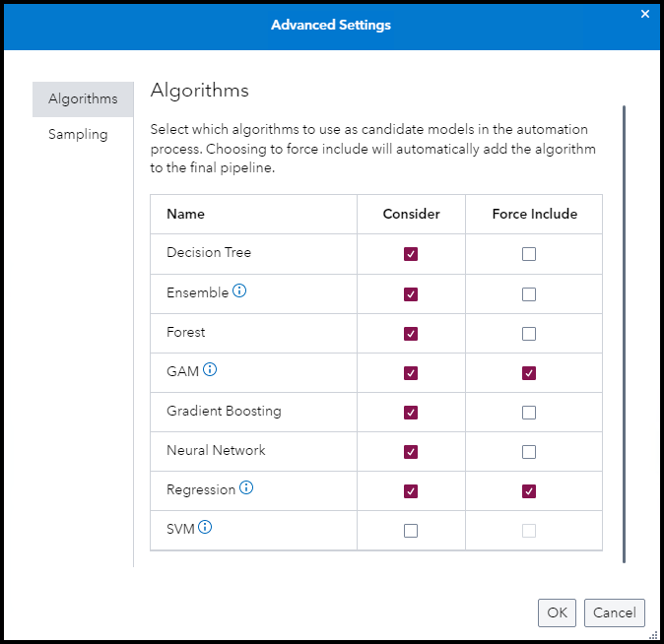Toggle Consider checkbox for Ensemble
This screenshot has height=644, width=664.
point(411,294)
